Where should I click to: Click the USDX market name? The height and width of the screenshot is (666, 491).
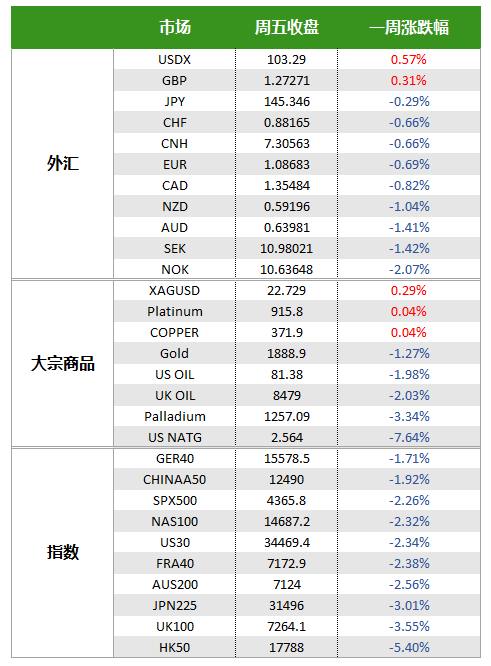[175, 59]
